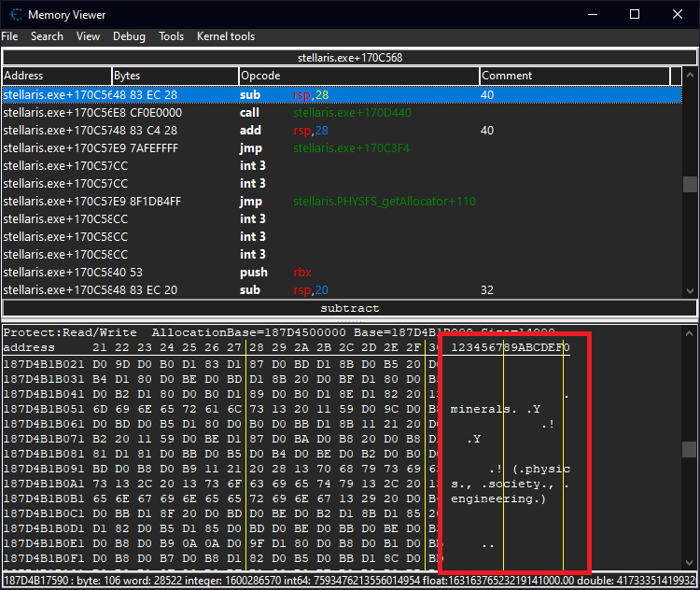The image size is (700, 590).
Task: Click the Memory Viewer app icon in the title bar
Action: (x=16, y=14)
